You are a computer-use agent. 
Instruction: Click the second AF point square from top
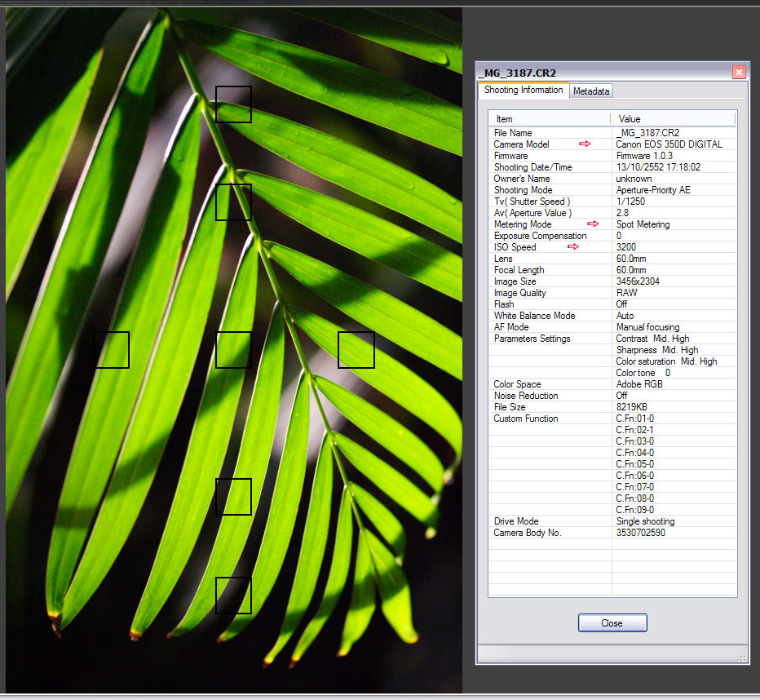click(233, 202)
